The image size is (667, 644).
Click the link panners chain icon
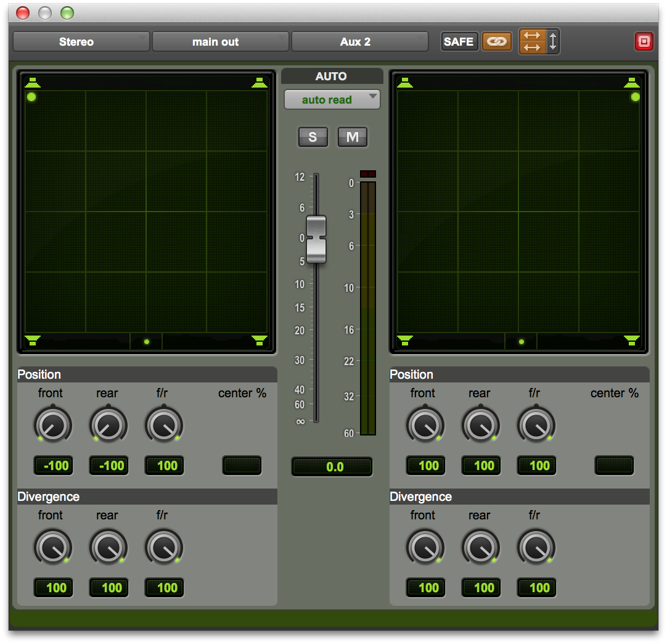pyautogui.click(x=496, y=42)
